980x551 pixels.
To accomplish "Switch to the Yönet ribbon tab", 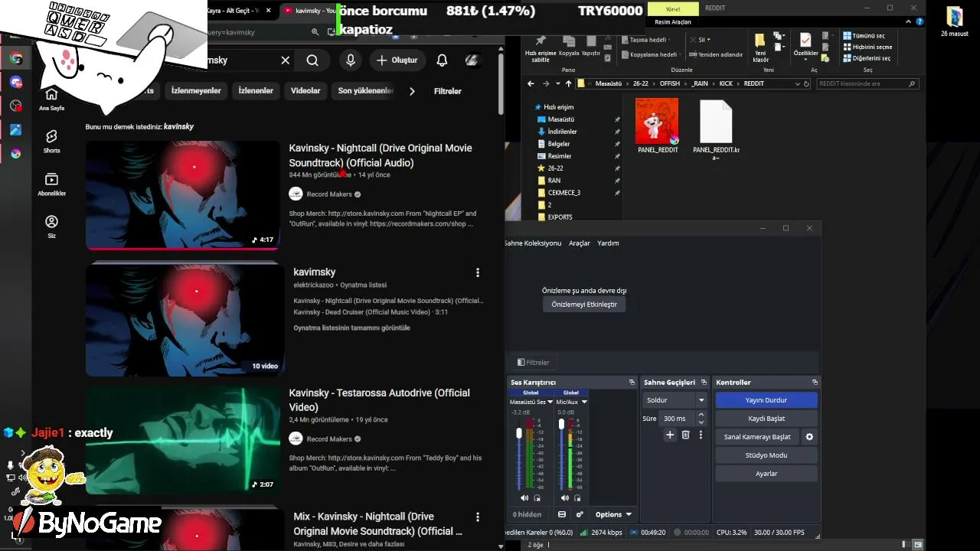I will click(x=673, y=8).
